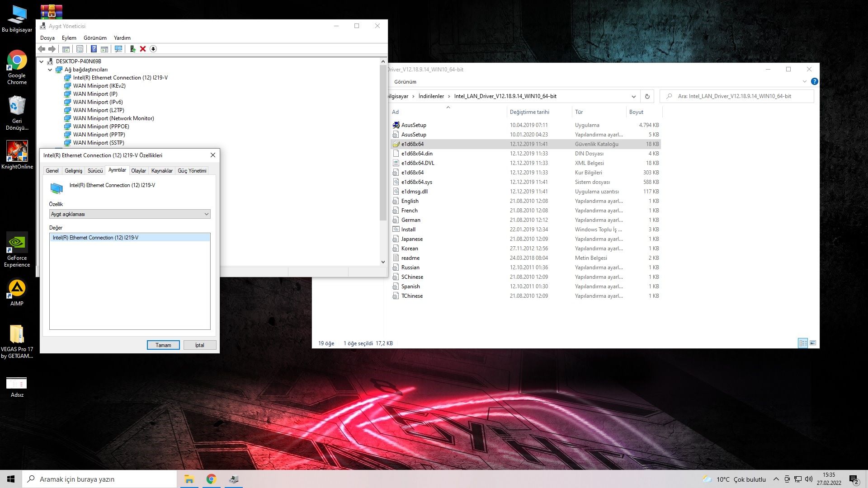Open Chrome from the taskbar
868x488 pixels.
tap(211, 479)
